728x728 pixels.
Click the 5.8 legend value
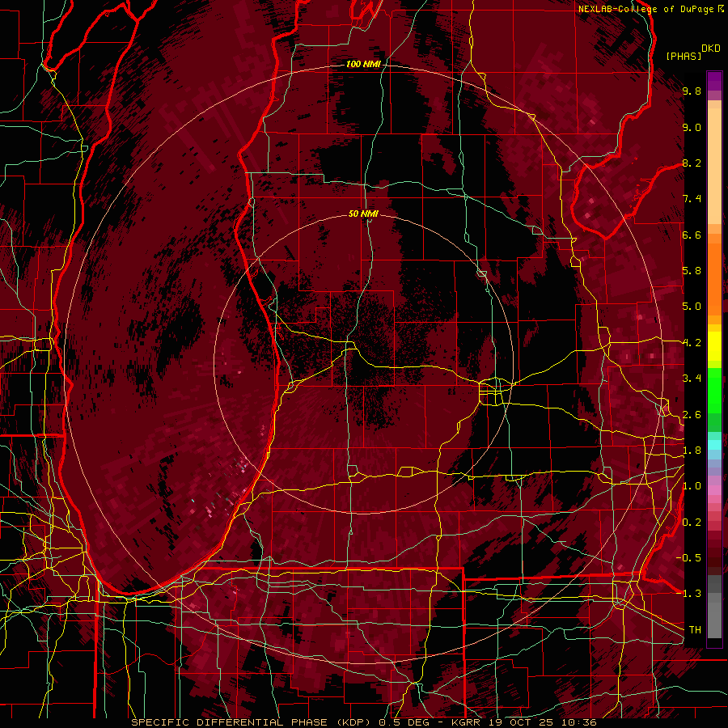pyautogui.click(x=692, y=271)
